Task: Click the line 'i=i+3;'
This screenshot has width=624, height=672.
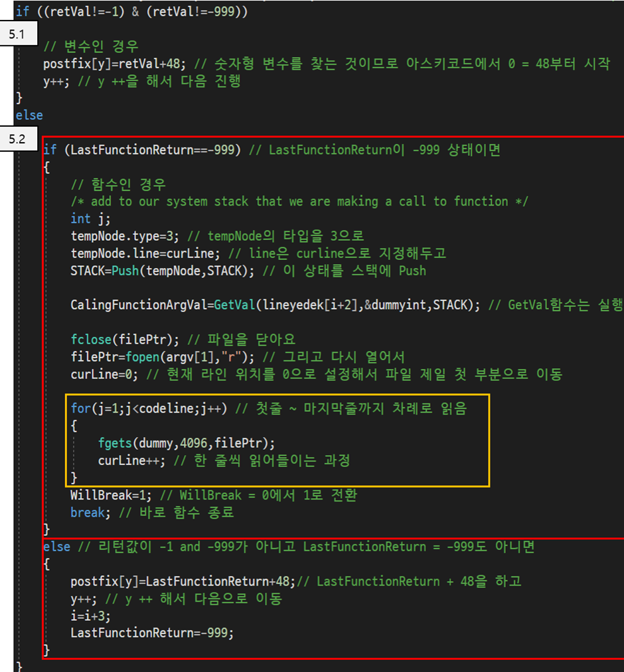Action: coord(90,616)
